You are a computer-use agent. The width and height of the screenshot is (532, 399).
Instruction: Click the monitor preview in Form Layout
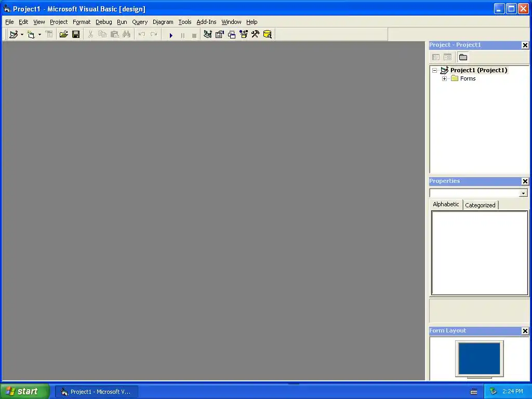(480, 359)
